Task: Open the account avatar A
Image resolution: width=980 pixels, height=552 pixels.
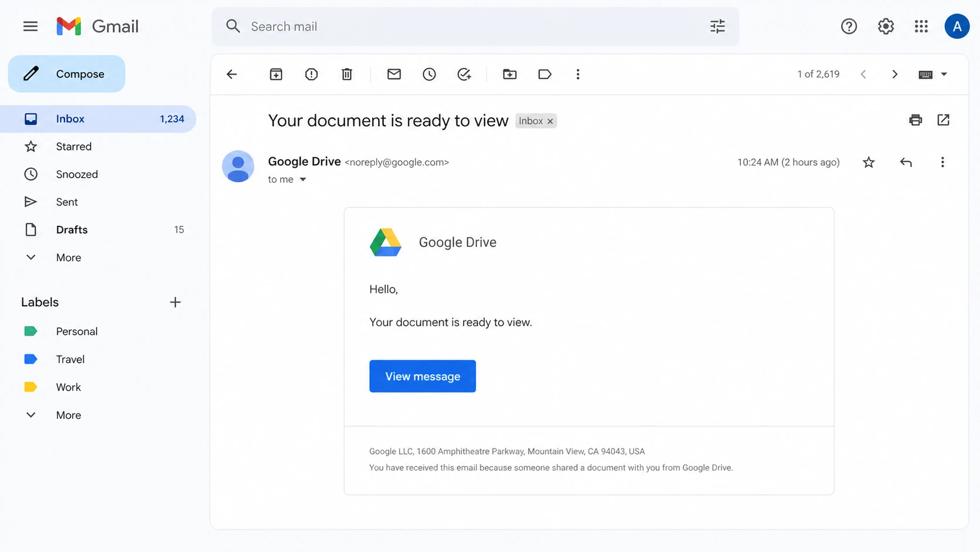Action: (957, 26)
